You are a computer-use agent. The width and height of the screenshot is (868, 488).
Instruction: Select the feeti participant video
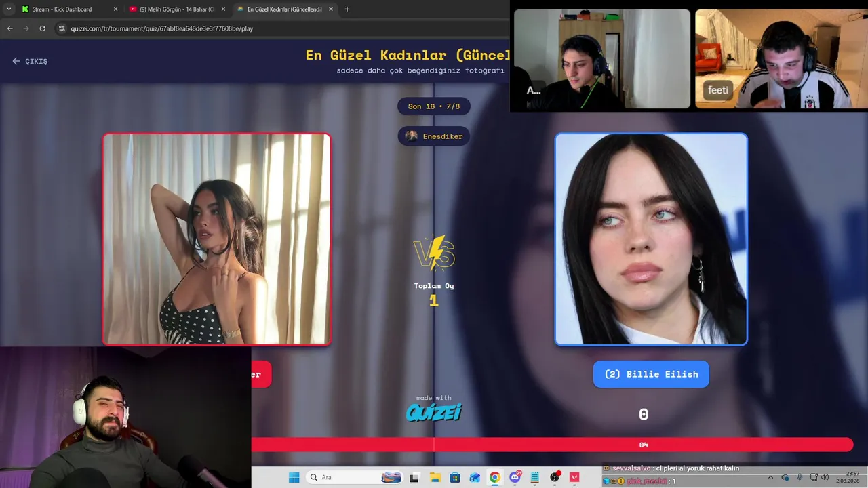pyautogui.click(x=782, y=59)
